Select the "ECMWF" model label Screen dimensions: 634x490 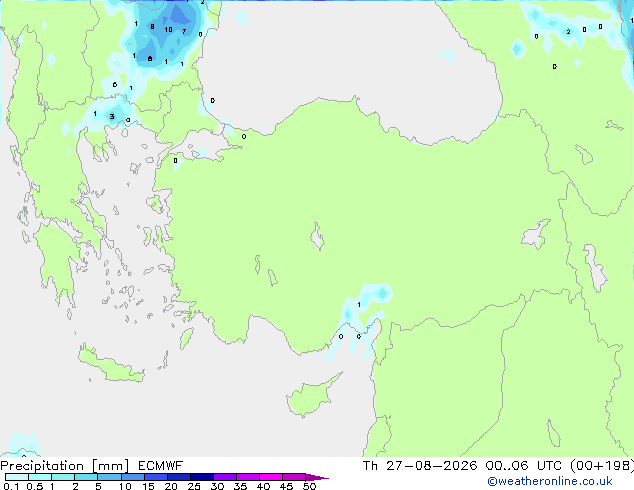[x=160, y=466]
